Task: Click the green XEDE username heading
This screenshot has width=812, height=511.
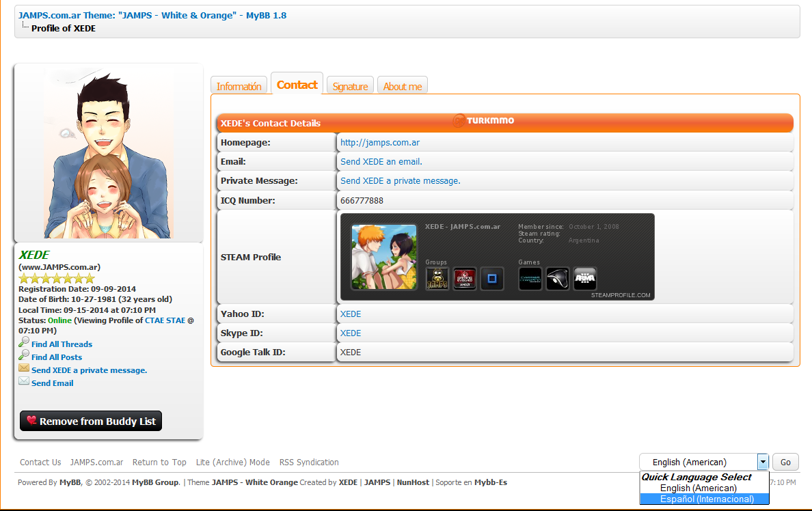Action: [x=34, y=255]
